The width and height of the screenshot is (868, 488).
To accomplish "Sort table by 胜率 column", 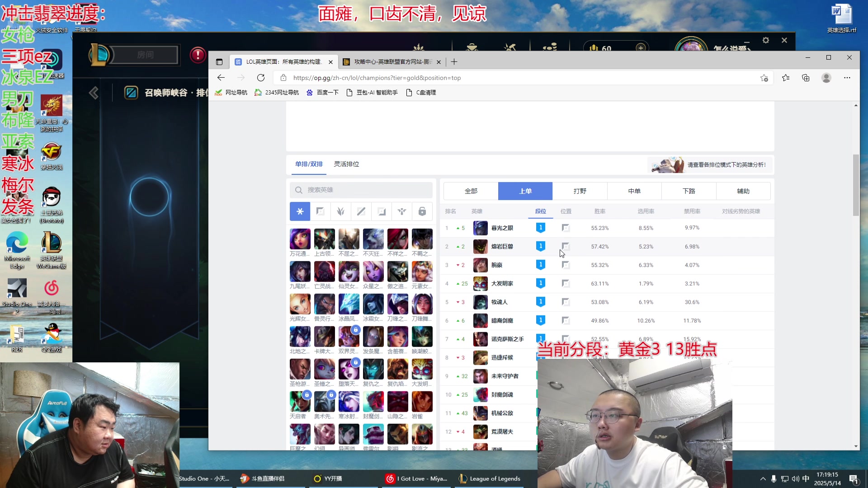I will pos(600,211).
